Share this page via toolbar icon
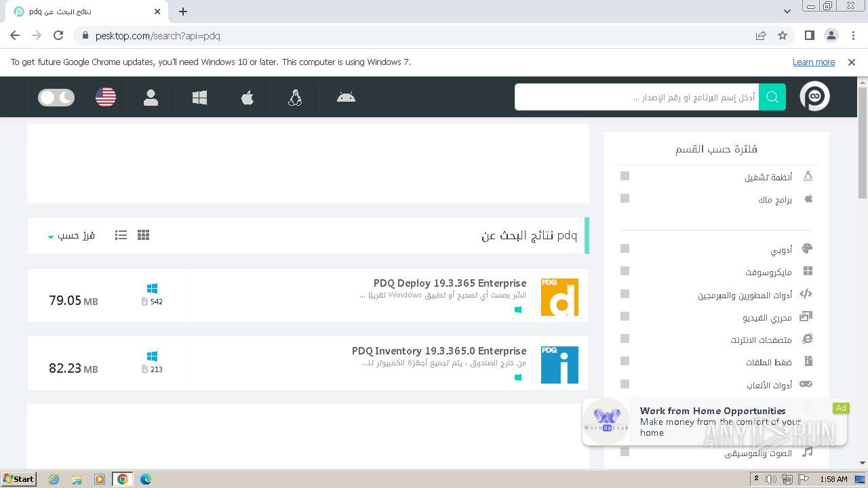Viewport: 868px width, 488px height. tap(761, 35)
